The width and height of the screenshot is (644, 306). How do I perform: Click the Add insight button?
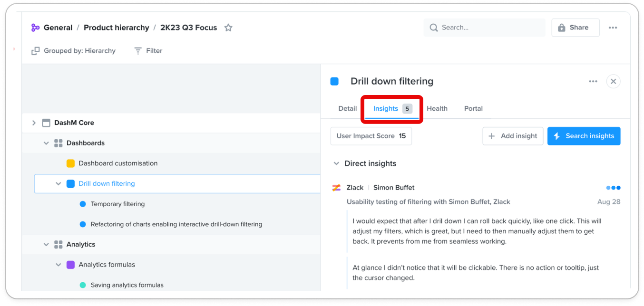pos(513,136)
